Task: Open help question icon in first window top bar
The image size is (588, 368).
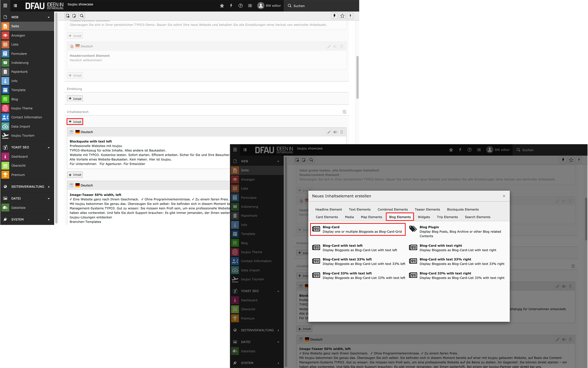Action: click(240, 6)
